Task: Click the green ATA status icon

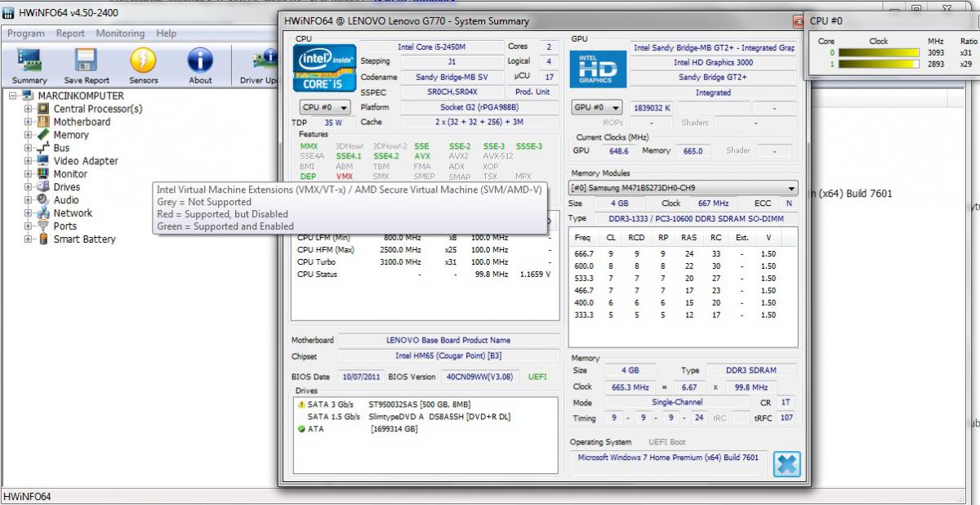Action: tap(301, 429)
